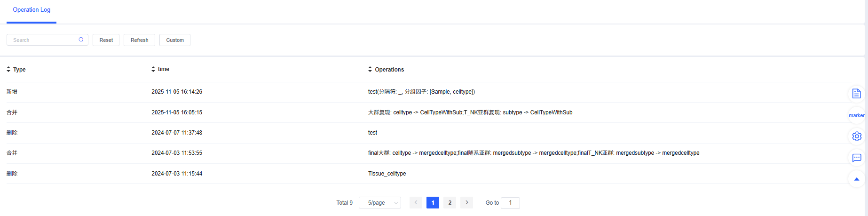Select page 1 in pagination
Viewport: 868px width, 216px height.
[433, 203]
